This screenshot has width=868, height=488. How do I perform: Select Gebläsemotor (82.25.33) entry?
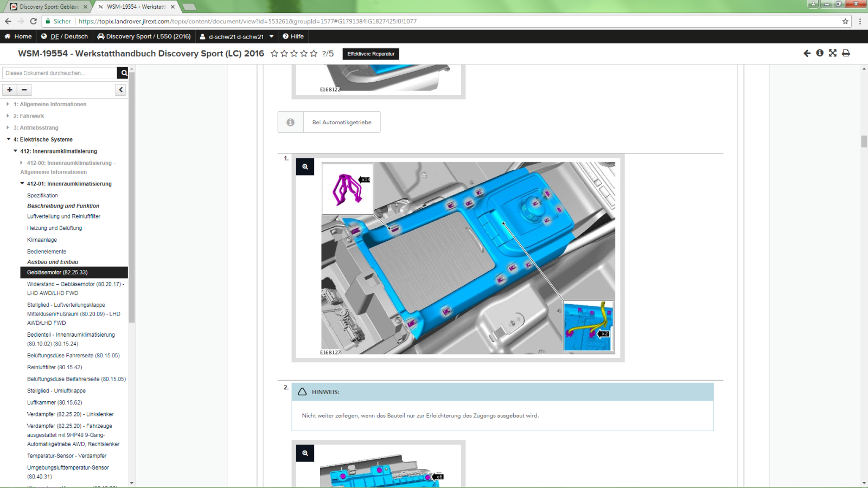coord(74,272)
